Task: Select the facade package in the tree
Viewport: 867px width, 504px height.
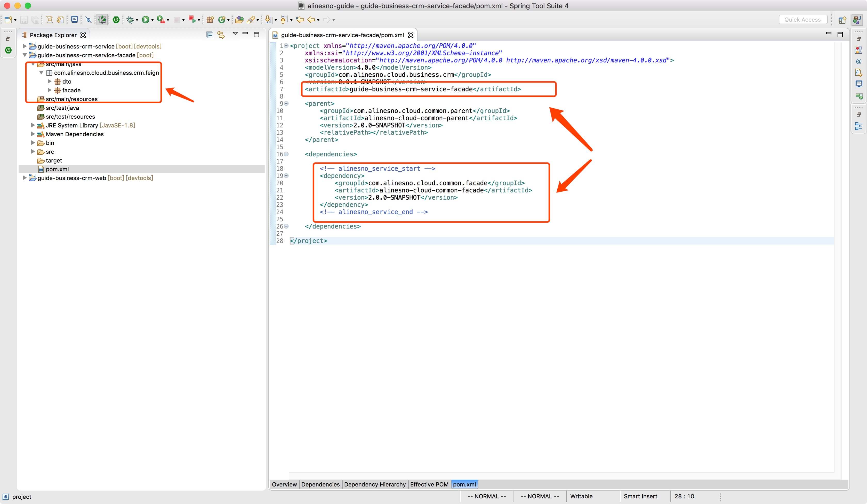Action: coord(71,91)
